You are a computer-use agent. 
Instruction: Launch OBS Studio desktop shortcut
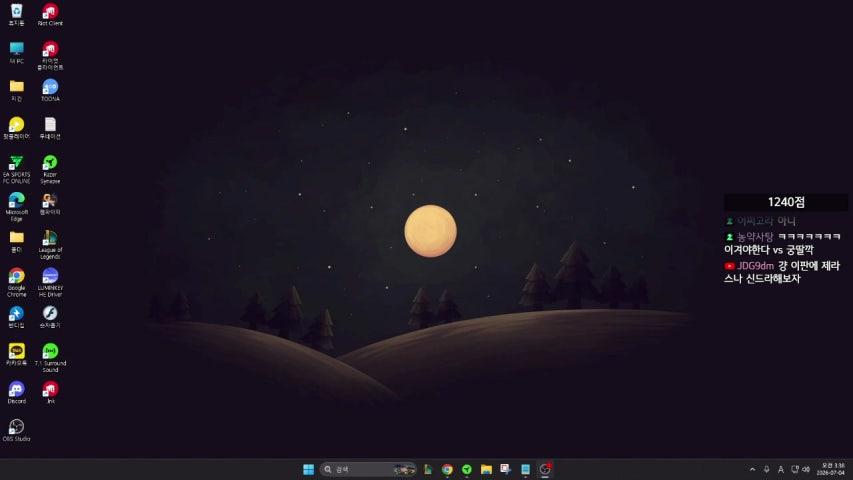point(16,430)
